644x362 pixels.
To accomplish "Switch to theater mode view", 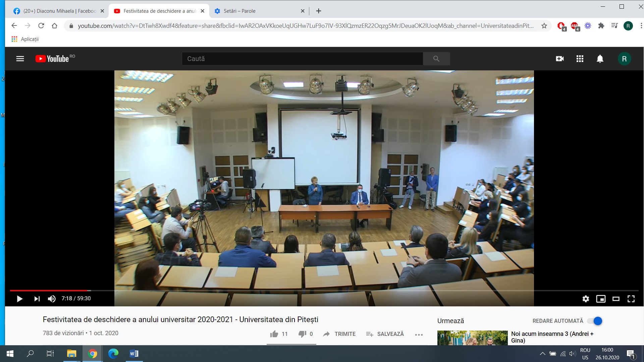I will 616,299.
